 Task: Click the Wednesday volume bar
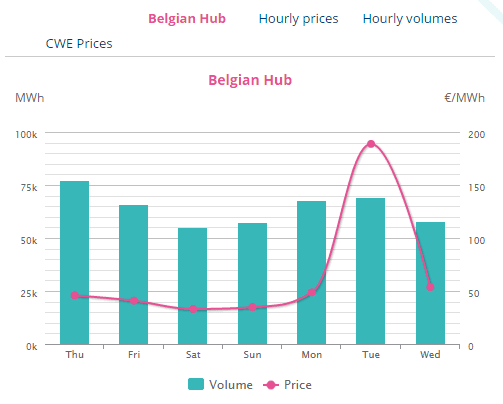click(430, 283)
